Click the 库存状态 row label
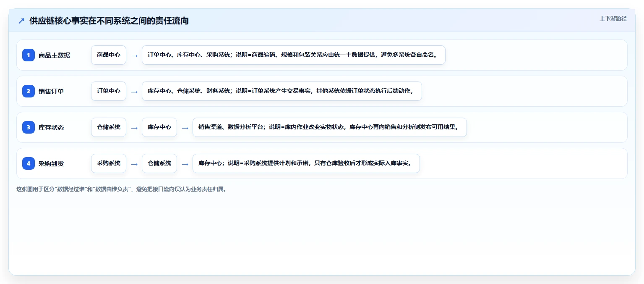Screen dimensions: 644x284 coord(51,127)
